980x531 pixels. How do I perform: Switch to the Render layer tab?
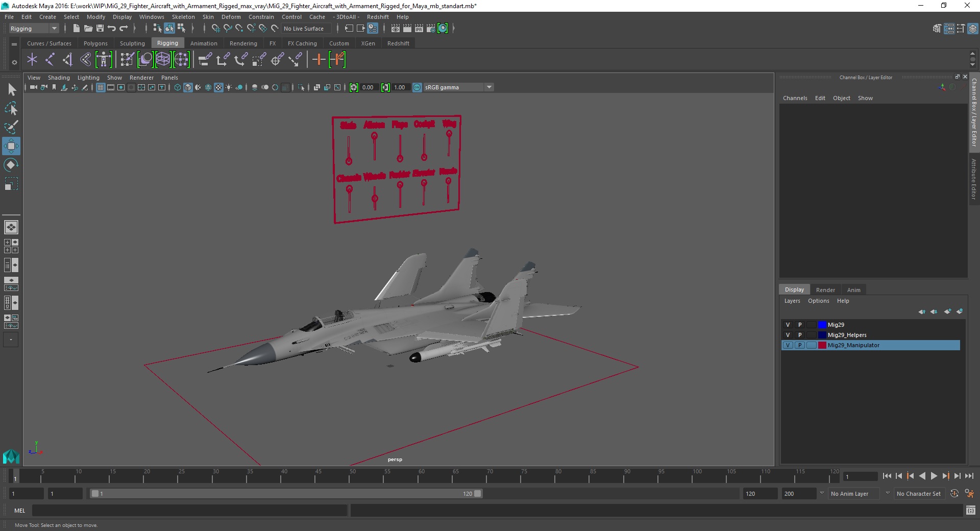[x=825, y=290]
